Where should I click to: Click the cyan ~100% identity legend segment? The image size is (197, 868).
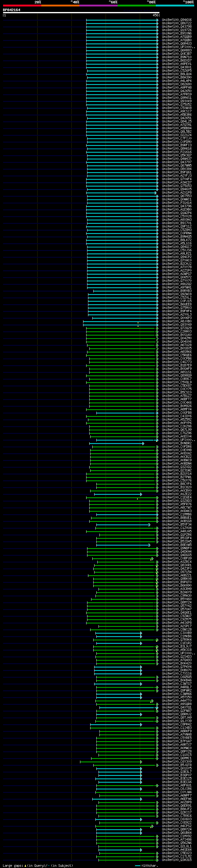pyautogui.click(x=175, y=6)
